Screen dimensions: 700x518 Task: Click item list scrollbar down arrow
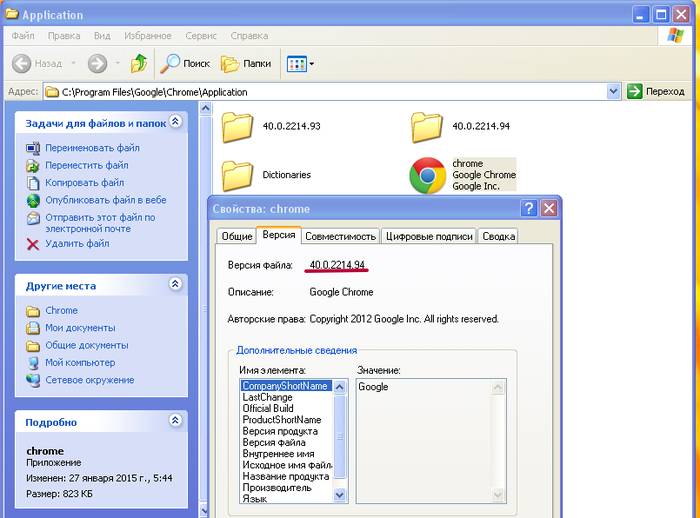point(340,495)
